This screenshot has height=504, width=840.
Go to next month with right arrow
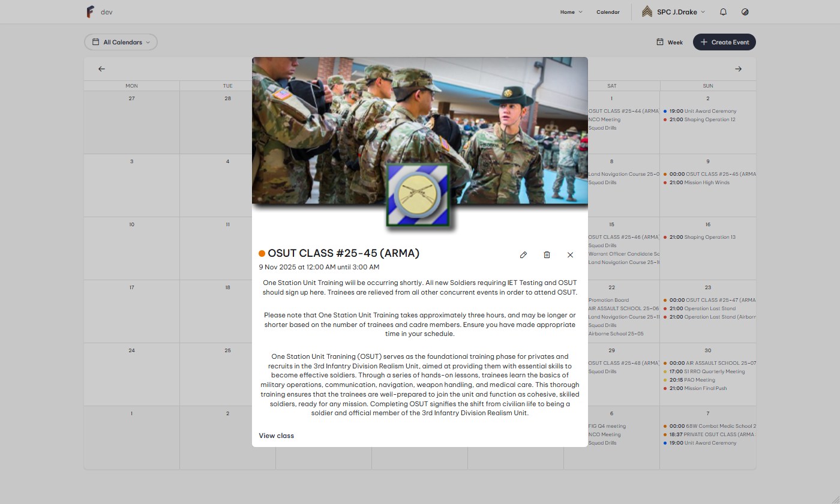pyautogui.click(x=738, y=69)
